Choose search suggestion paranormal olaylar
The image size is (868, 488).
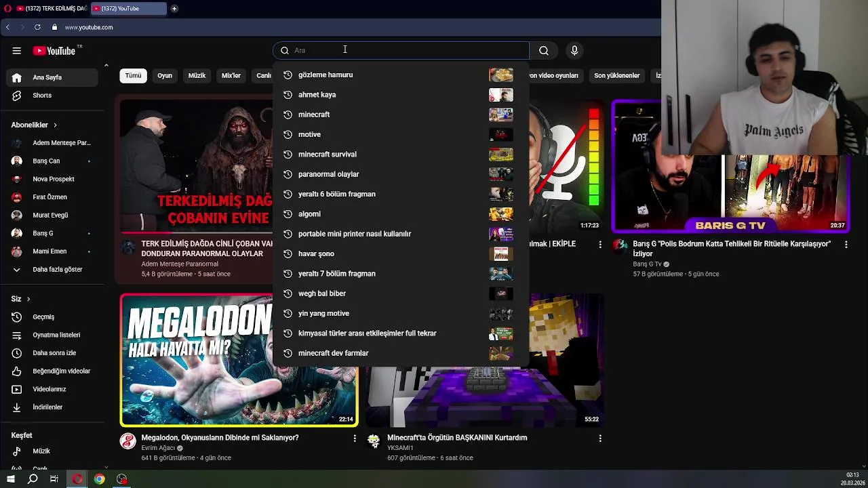coord(401,174)
